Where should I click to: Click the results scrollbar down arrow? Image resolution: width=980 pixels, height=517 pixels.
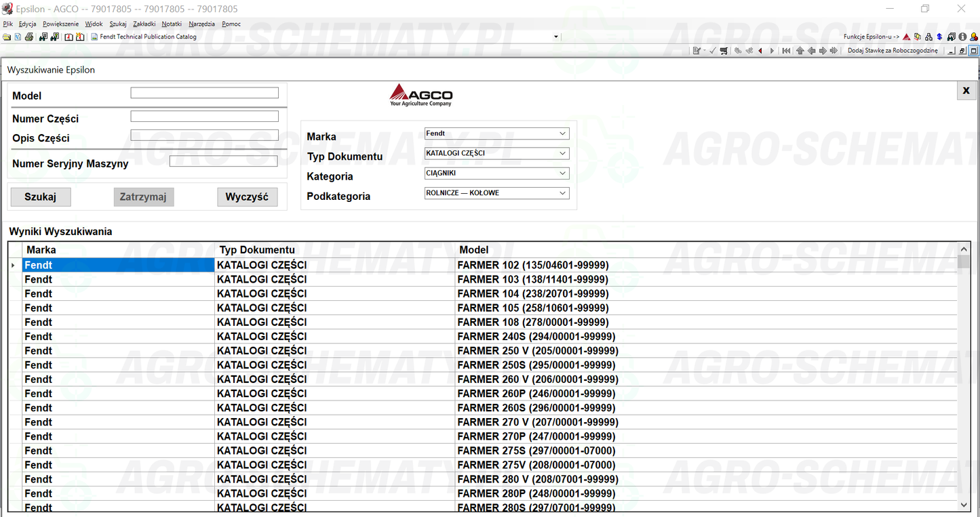[964, 505]
